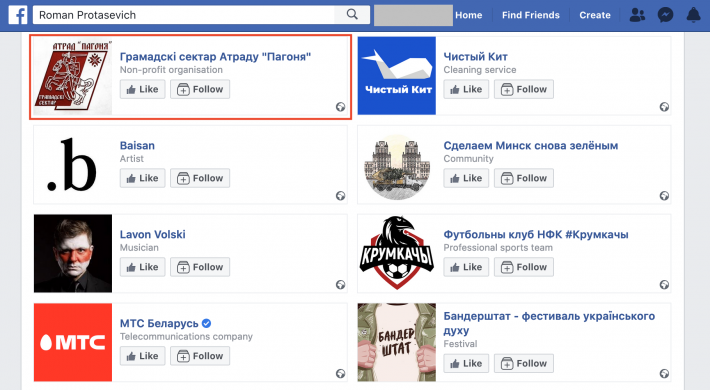The width and height of the screenshot is (710, 390).
Task: Click the Facebook logo icon
Action: 18,15
